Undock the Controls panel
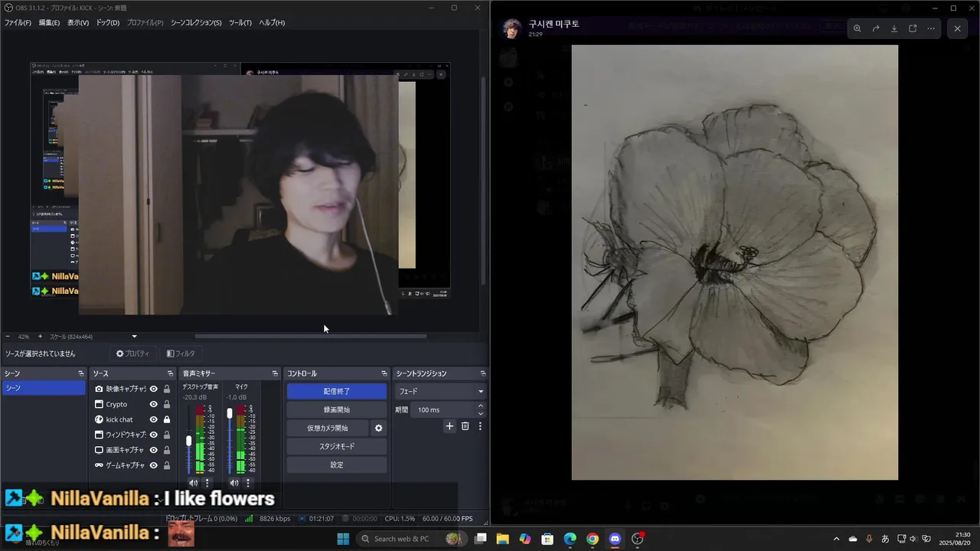 point(384,373)
